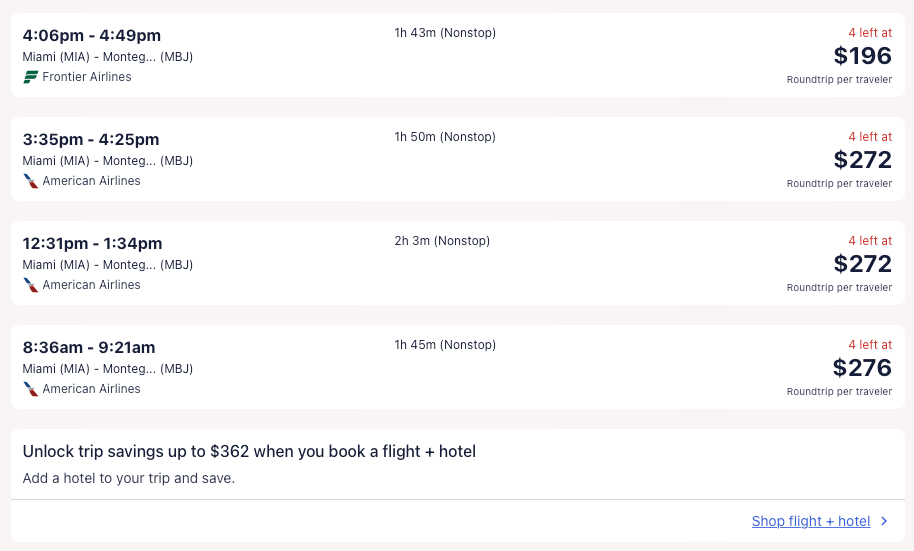Viewport: 914px width, 551px height.
Task: Click the 1h 45m (Nonstop) duration label
Action: point(445,345)
